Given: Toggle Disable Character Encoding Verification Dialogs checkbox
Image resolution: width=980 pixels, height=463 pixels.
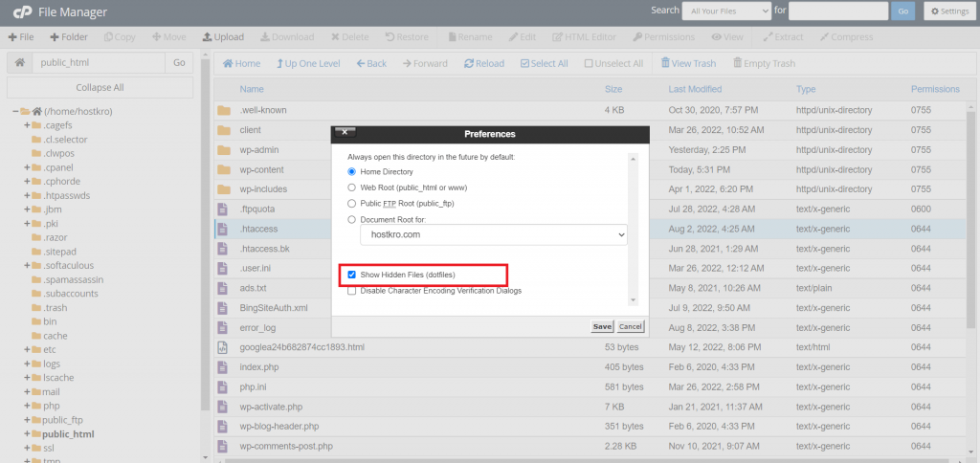Looking at the screenshot, I should click(352, 291).
